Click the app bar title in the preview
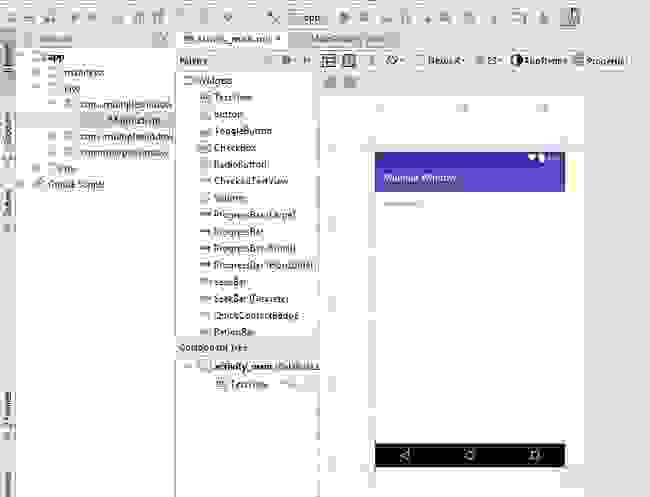Image resolution: width=650 pixels, height=497 pixels. 420,179
